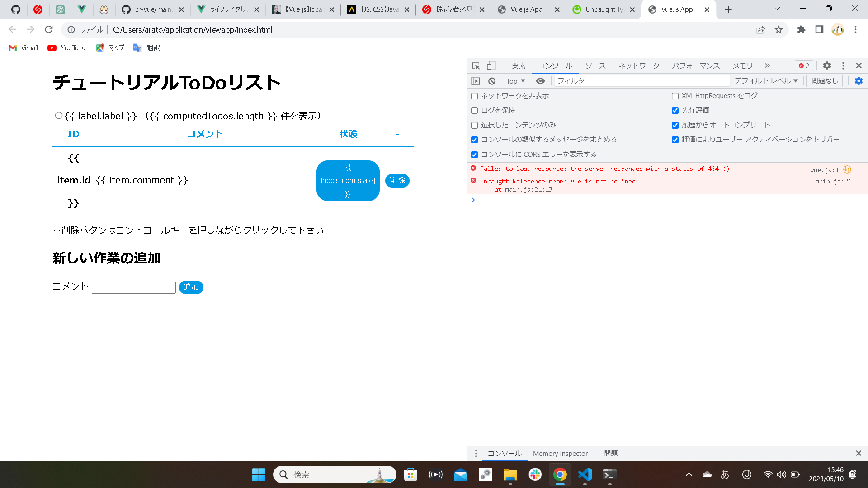Enable ログを保持 checkbox
Viewport: 868px width, 488px height.
click(474, 110)
